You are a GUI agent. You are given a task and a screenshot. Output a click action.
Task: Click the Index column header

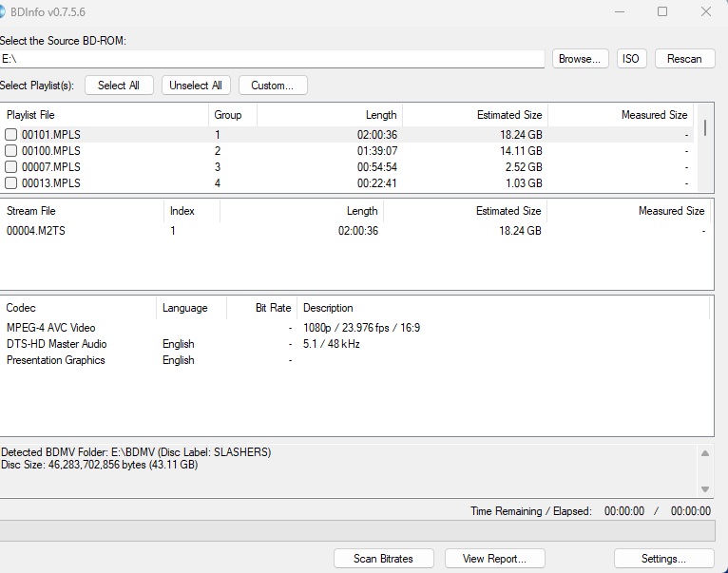[x=192, y=211]
